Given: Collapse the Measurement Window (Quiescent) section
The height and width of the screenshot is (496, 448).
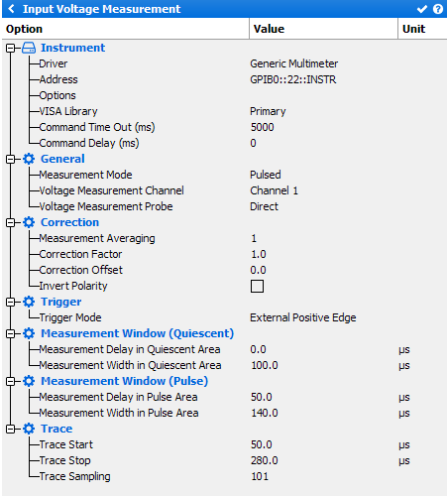Looking at the screenshot, I should pos(11,334).
